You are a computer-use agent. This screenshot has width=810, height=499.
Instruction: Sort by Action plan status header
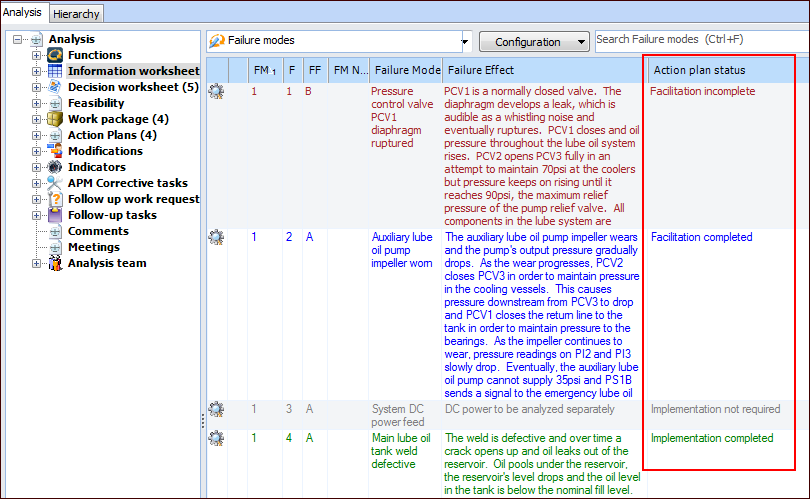722,70
